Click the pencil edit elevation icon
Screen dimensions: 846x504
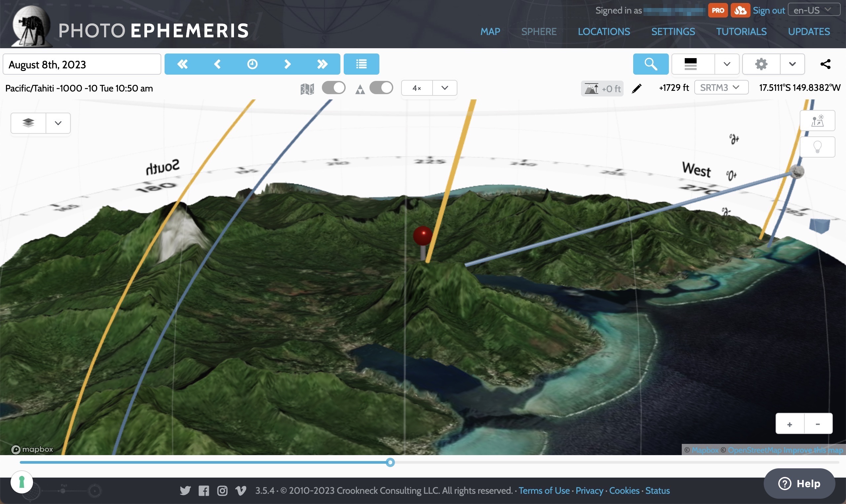pyautogui.click(x=636, y=88)
